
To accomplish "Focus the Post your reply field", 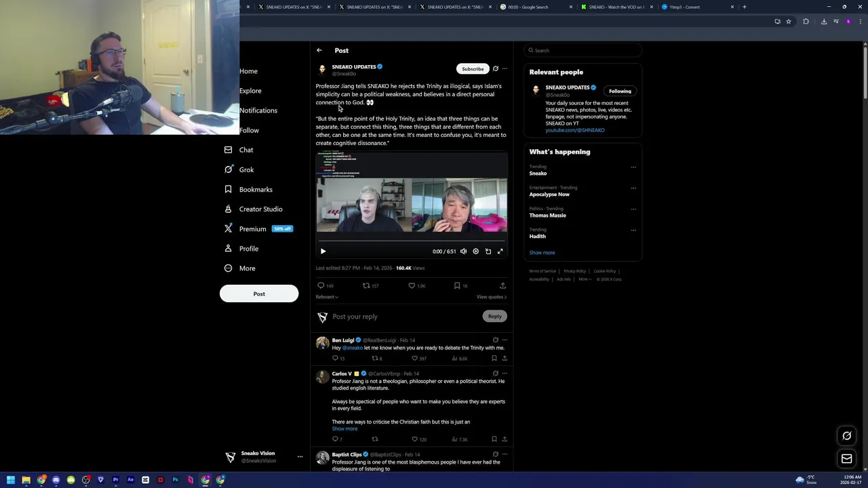I will pos(406,317).
